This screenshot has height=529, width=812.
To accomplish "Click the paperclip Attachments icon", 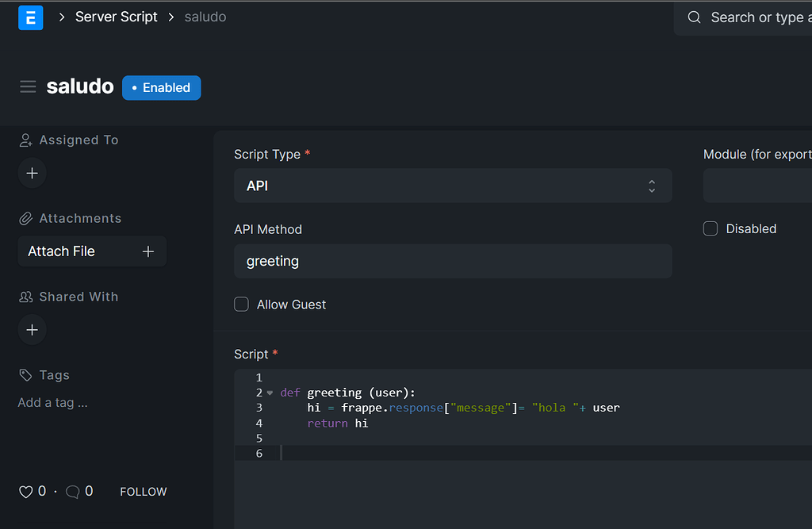I will [25, 218].
